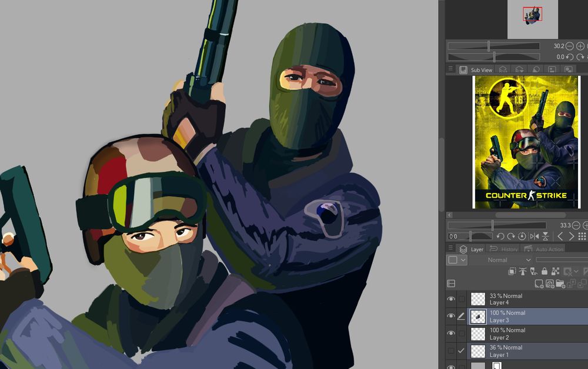
Task: Adjust the Navigator rotation slider at 0.0
Action: (x=493, y=57)
